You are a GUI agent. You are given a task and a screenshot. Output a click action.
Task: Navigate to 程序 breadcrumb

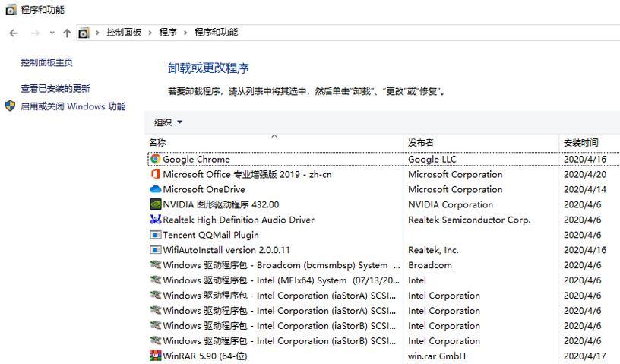pos(168,33)
